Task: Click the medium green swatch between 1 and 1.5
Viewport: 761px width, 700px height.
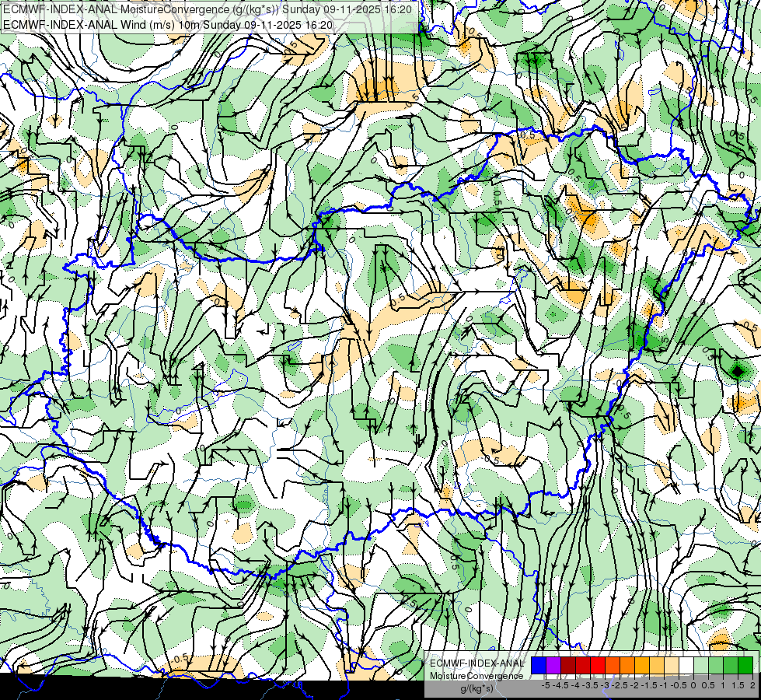Action: [731, 666]
